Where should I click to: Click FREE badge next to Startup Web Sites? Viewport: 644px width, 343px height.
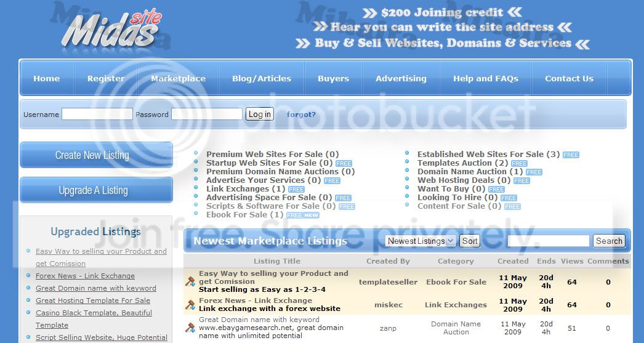tap(344, 163)
